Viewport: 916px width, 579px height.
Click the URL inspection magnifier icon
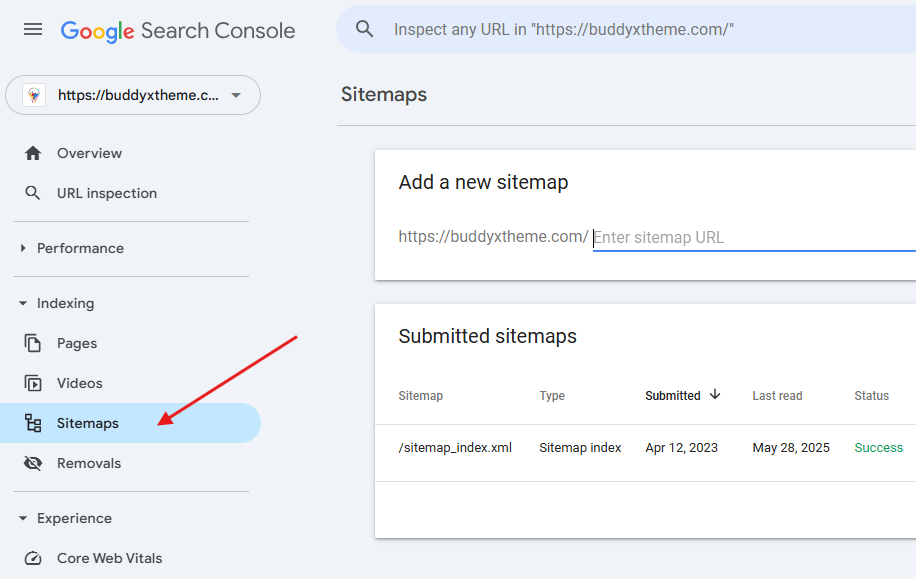tap(33, 193)
